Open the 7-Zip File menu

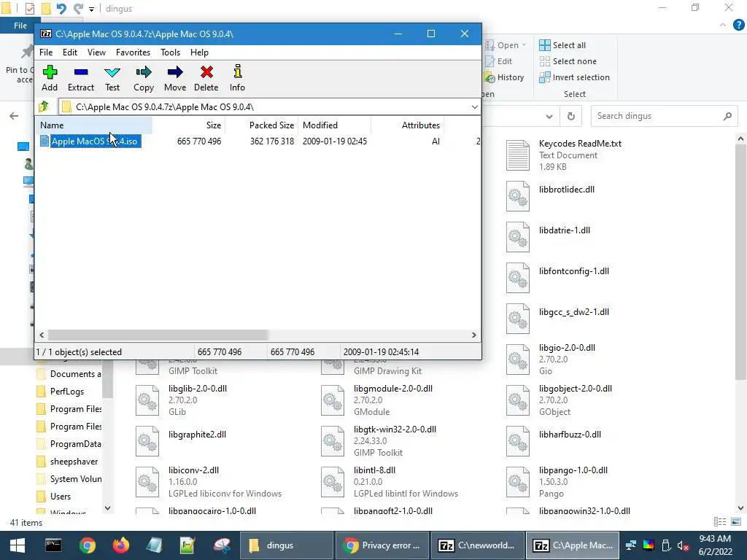coord(46,52)
